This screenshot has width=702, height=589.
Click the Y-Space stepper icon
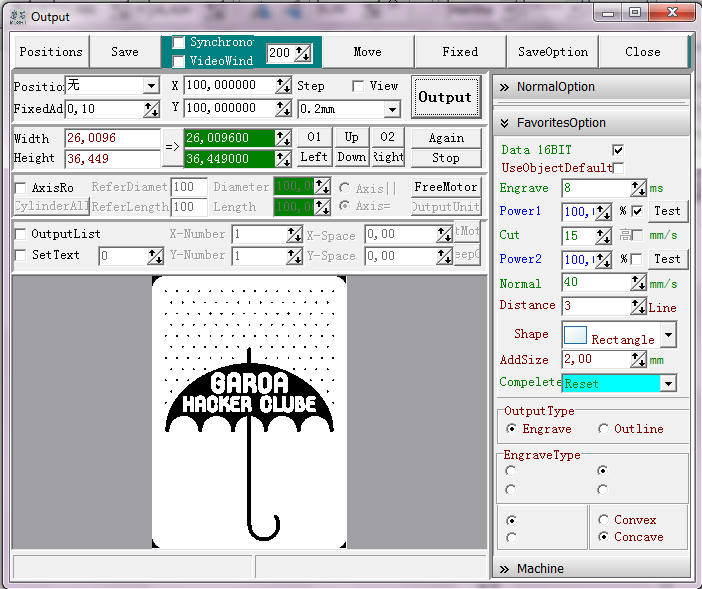(444, 256)
